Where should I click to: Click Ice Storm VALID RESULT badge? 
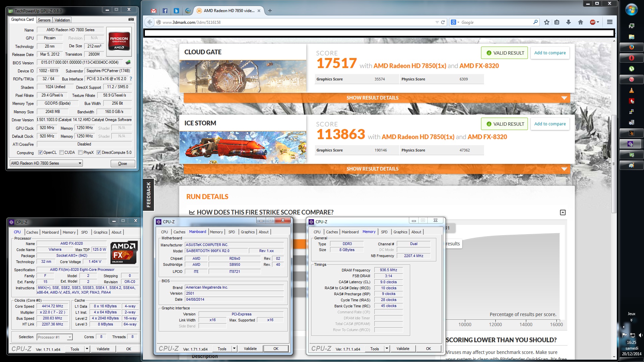504,124
